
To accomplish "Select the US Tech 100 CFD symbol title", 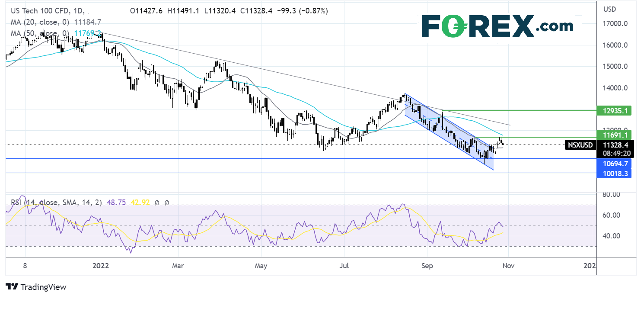I will (40, 11).
